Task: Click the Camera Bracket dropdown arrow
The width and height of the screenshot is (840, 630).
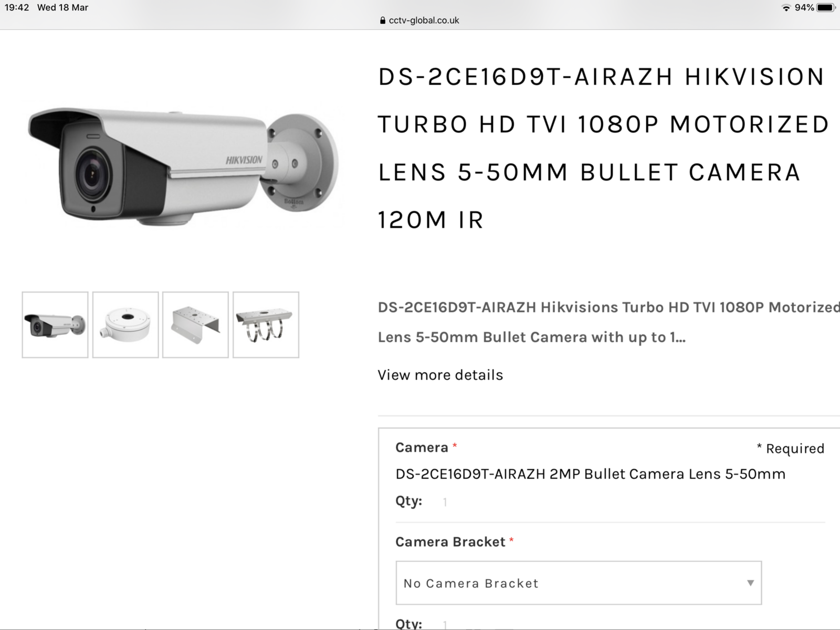Action: point(750,583)
